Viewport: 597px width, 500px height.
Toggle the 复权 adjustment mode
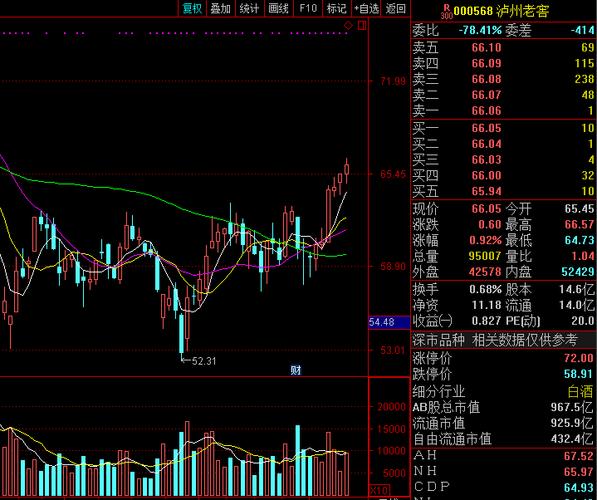[192, 8]
